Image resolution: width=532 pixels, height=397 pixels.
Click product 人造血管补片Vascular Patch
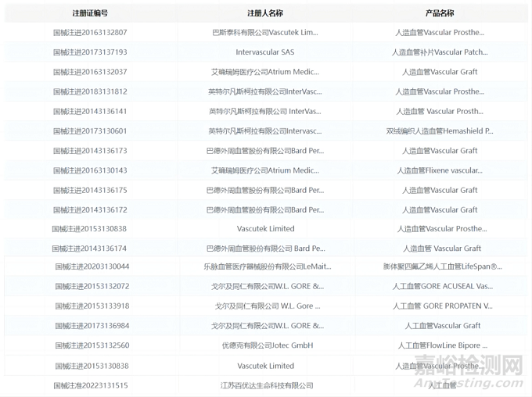tap(440, 52)
